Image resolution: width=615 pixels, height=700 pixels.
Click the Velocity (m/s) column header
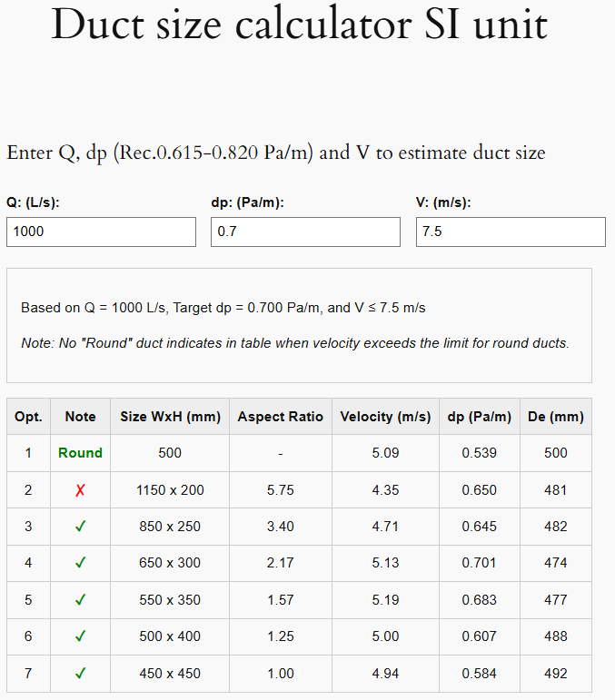coord(385,417)
